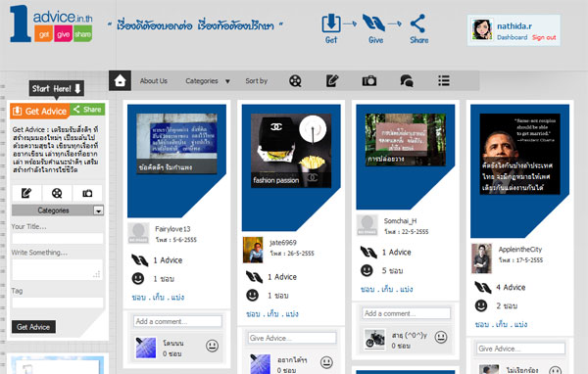Click Somchai_H avatar placeholder
This screenshot has height=374, width=588.
[367, 225]
